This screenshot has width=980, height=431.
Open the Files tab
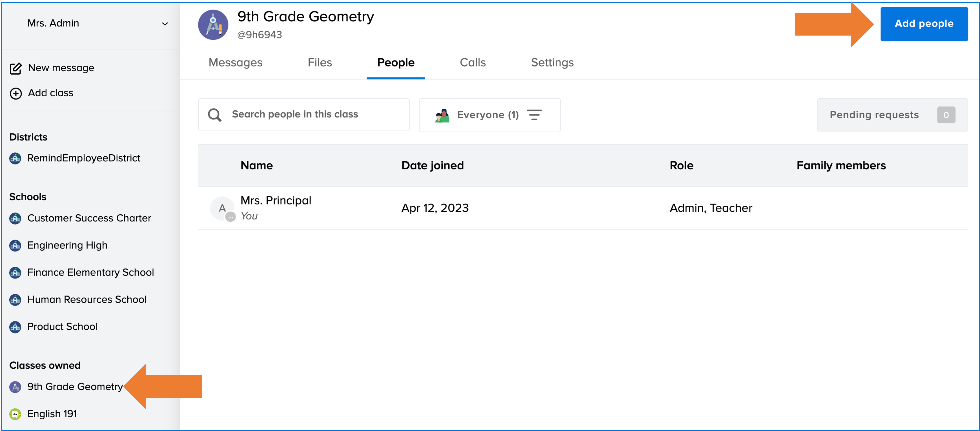pos(320,62)
